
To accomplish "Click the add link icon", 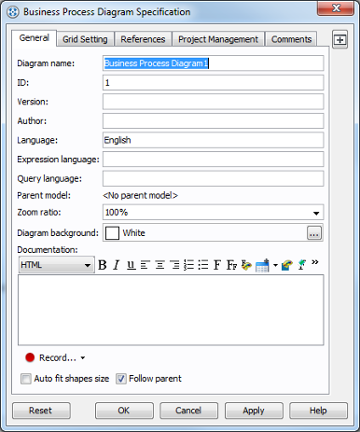I will pos(287,265).
